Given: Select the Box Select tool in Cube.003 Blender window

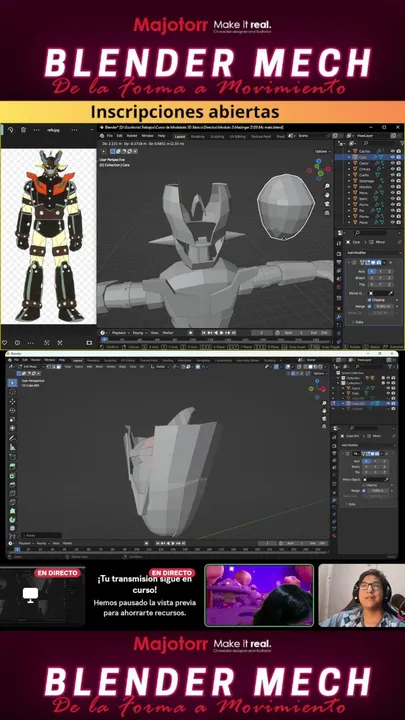Looking at the screenshot, I should pyautogui.click(x=12, y=382).
